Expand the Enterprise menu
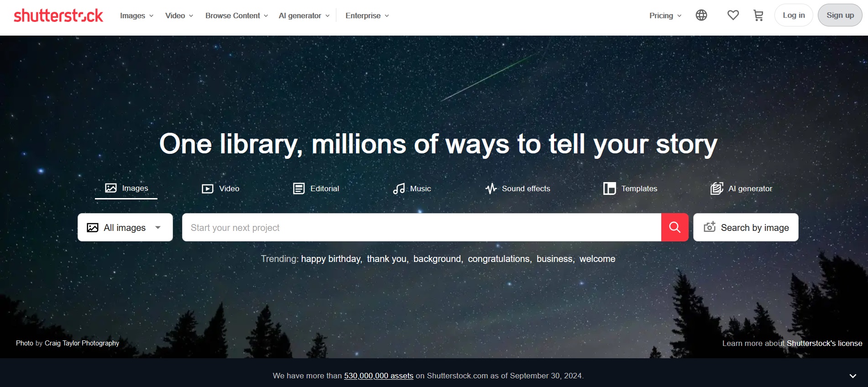 367,16
